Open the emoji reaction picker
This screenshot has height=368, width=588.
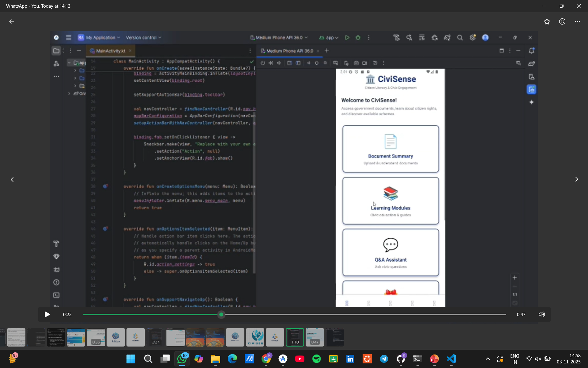coord(562,21)
